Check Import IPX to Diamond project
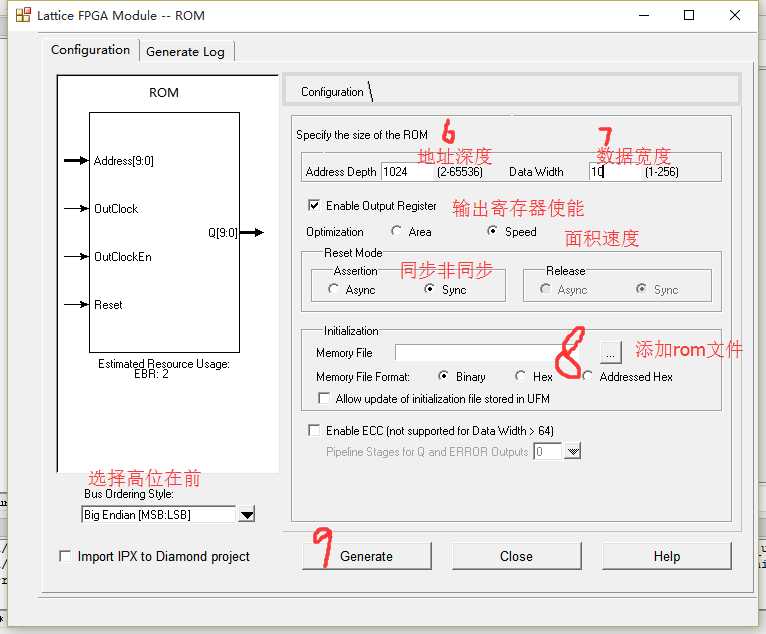Image resolution: width=766 pixels, height=634 pixels. (64, 556)
